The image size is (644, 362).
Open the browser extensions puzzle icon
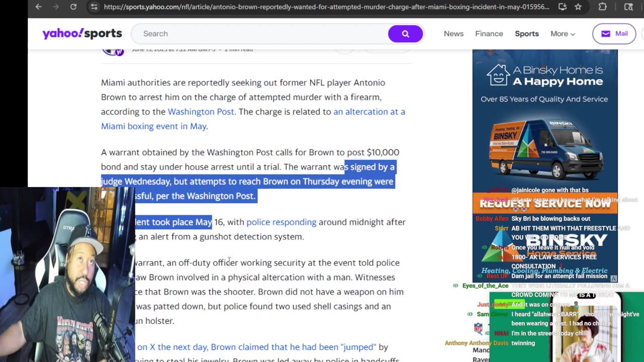point(602,7)
